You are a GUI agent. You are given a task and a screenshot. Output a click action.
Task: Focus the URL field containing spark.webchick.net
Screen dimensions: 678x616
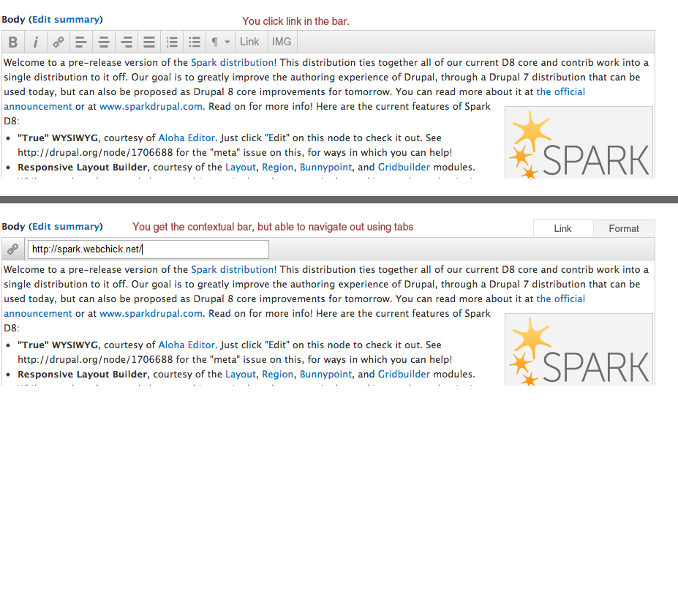pos(148,249)
